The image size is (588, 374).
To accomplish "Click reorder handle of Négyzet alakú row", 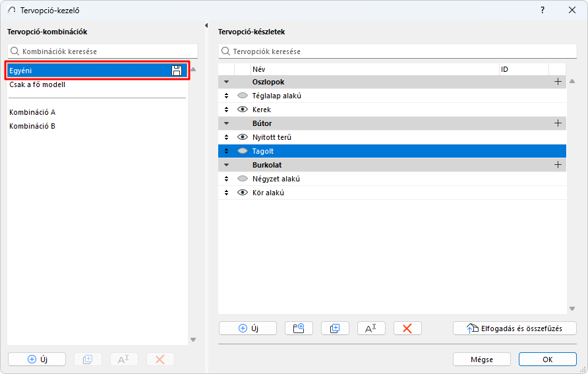I will point(226,179).
